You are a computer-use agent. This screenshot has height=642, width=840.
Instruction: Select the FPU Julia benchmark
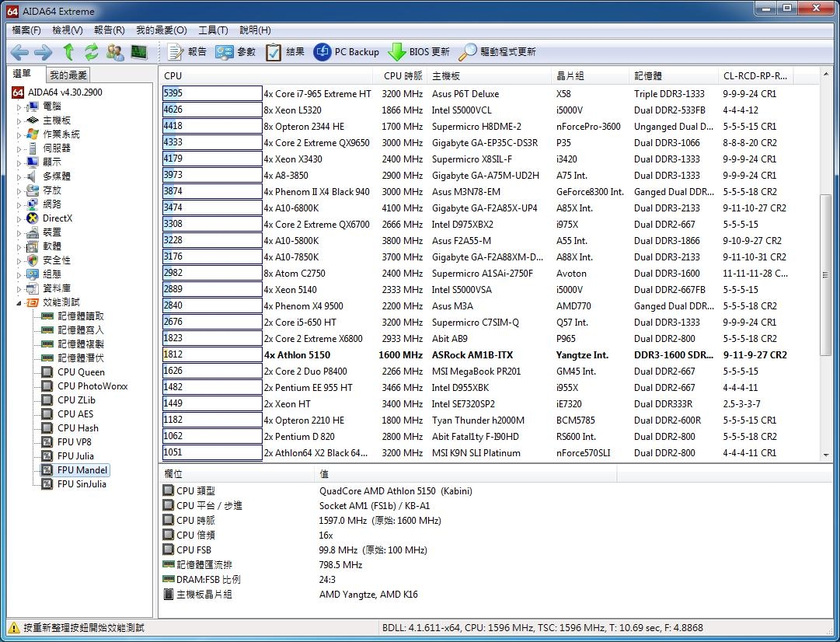click(75, 456)
